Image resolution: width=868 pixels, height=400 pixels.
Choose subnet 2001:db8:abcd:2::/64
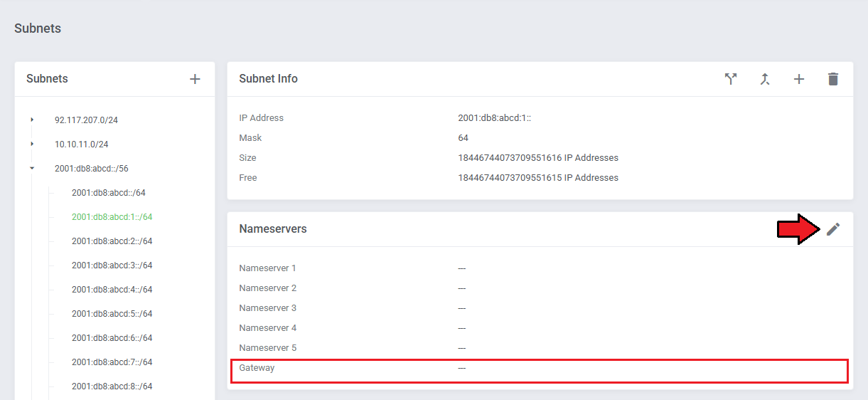point(112,241)
